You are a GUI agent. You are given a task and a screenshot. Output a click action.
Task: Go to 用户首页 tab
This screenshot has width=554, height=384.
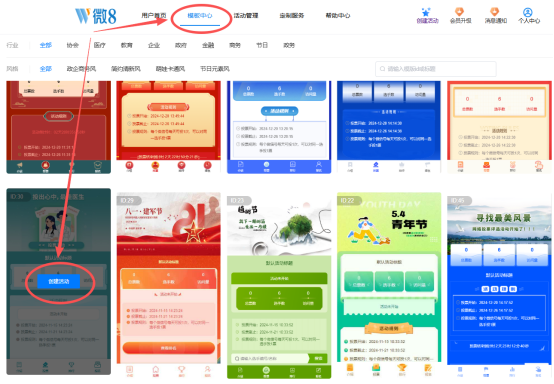pos(154,16)
